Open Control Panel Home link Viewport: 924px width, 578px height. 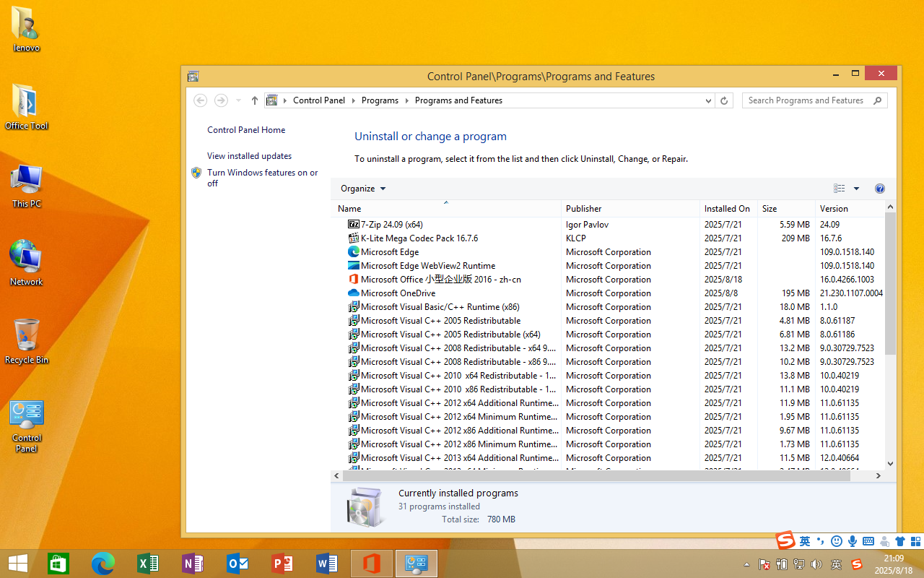[246, 130]
